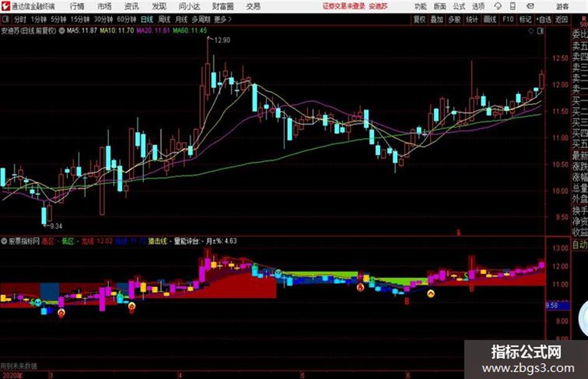The width and height of the screenshot is (588, 379).
Task: Click the MA20: 11.61 indicator label
Action: 153,30
